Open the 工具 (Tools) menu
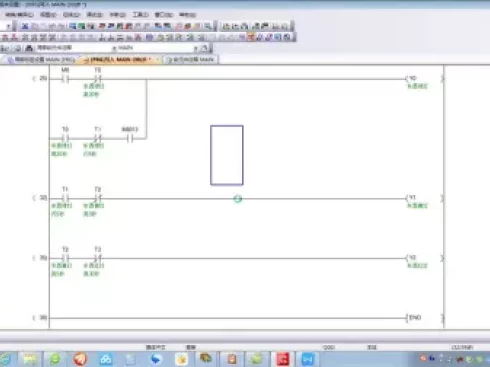The image size is (490, 367). coord(140,15)
